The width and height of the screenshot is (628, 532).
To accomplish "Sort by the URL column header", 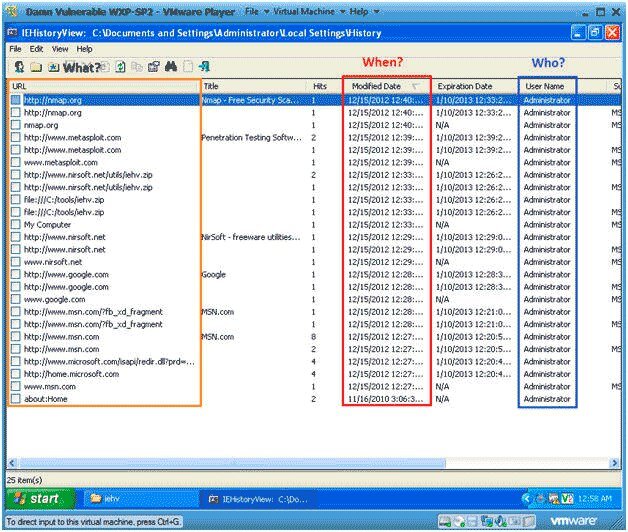I will (104, 86).
